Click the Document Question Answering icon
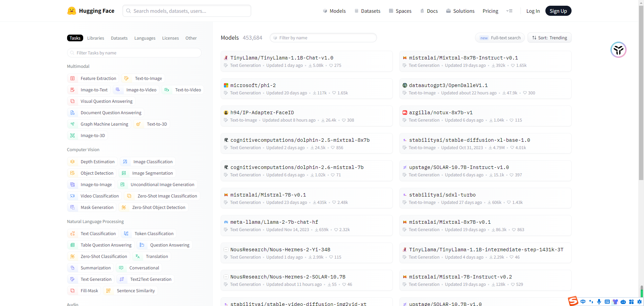The width and height of the screenshot is (644, 306). 72,113
